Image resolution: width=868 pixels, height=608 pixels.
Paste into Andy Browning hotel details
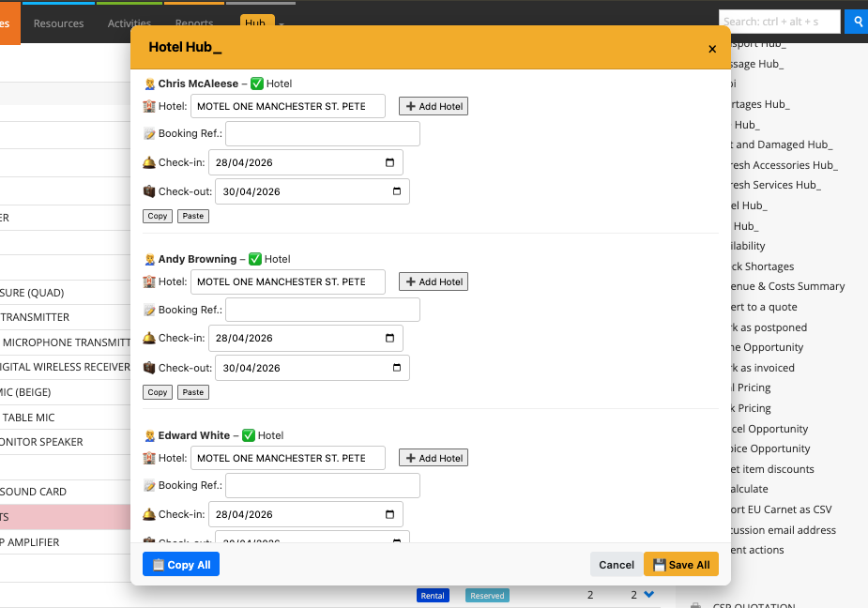click(192, 392)
